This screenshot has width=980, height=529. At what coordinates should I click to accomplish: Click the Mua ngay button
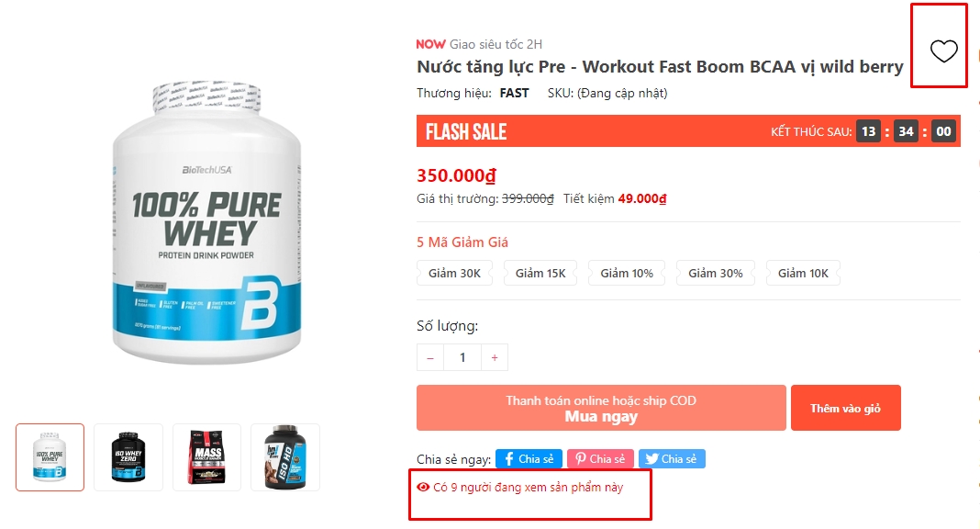pos(601,408)
